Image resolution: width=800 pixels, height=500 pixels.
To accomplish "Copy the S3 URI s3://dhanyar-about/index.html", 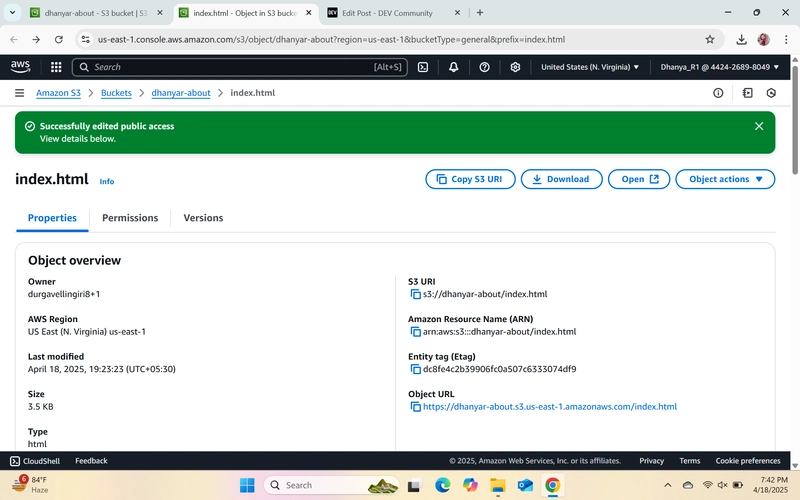I will [x=416, y=294].
